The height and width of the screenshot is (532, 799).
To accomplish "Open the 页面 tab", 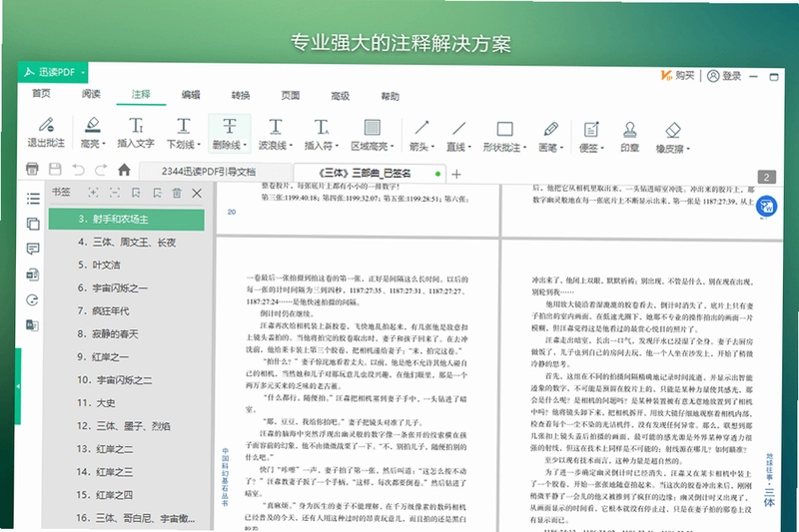I will point(291,95).
